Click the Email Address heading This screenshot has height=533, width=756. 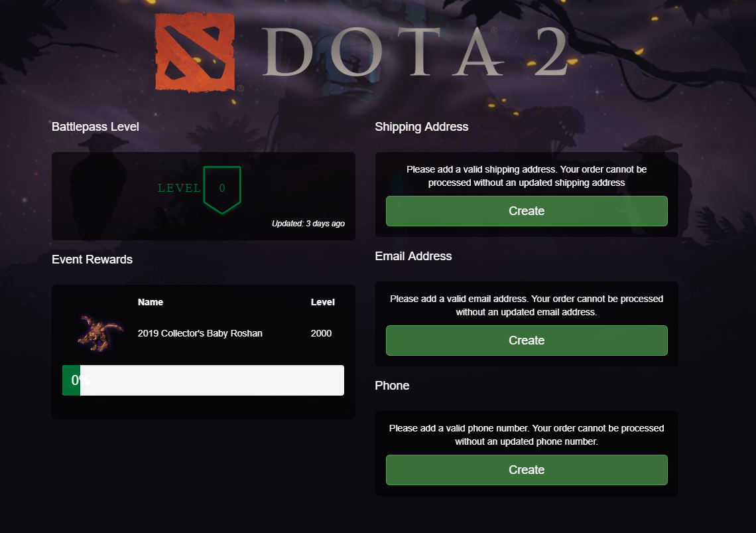click(x=413, y=256)
